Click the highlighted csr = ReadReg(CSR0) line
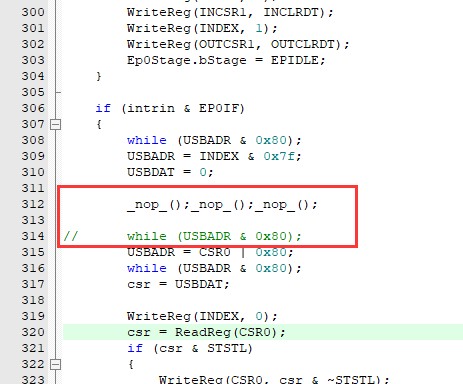The height and width of the screenshot is (384, 463). pyautogui.click(x=263, y=332)
